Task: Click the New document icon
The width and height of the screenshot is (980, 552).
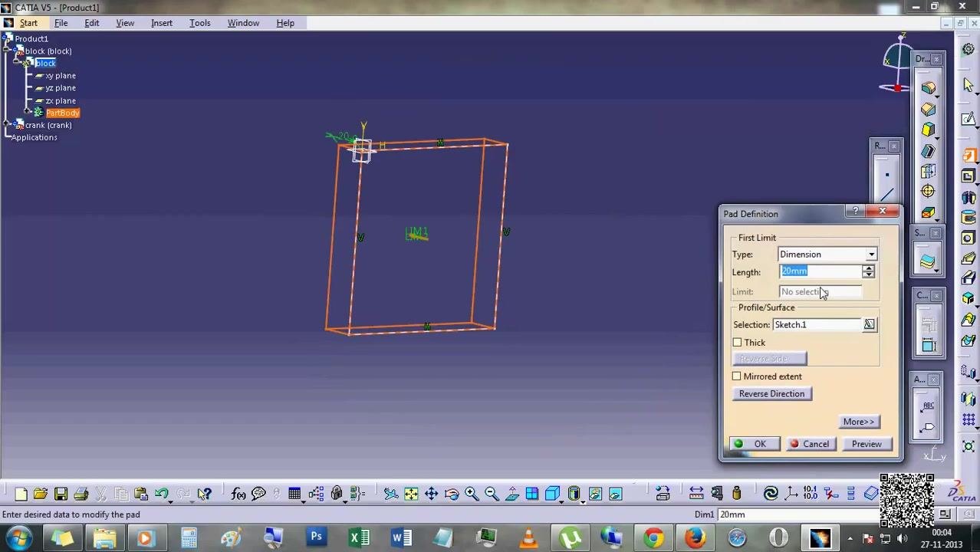Action: [21, 494]
